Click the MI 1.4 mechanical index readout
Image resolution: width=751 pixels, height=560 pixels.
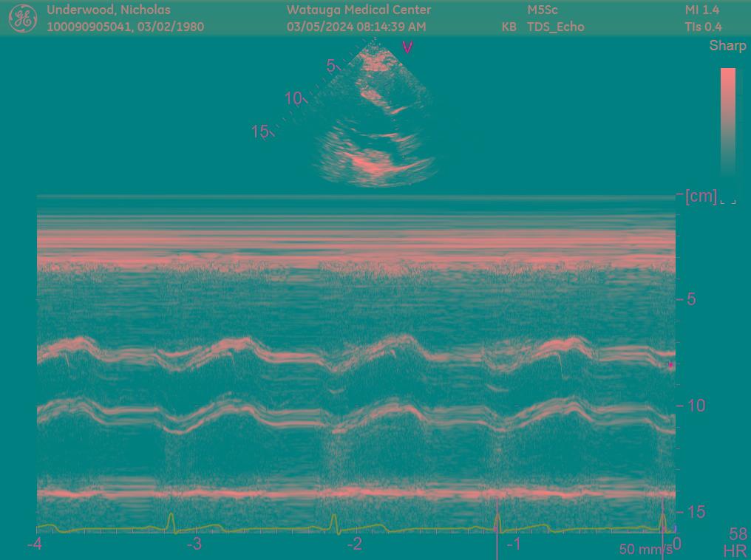701,10
